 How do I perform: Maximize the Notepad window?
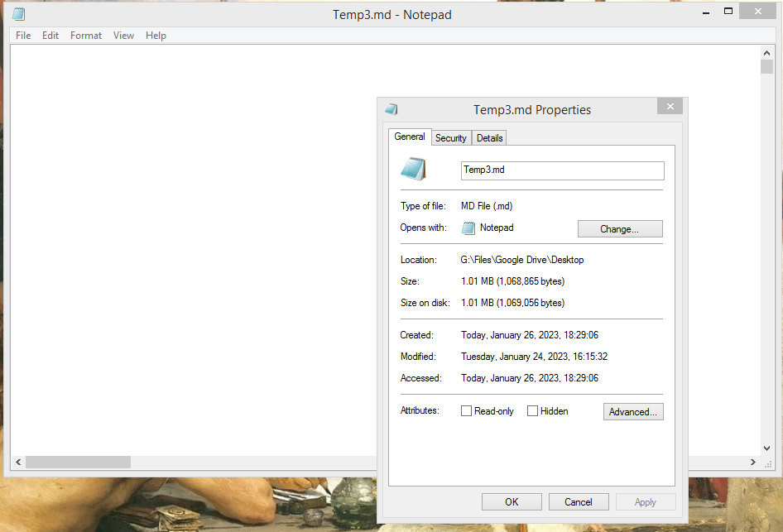(728, 11)
